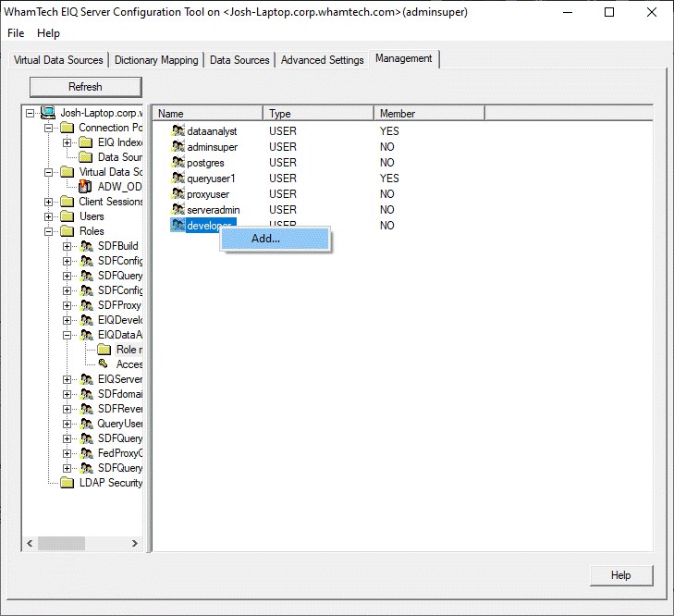Screen dimensions: 674x616
Task: Click the tree horizontal scrollbar thumb
Action: (x=61, y=543)
